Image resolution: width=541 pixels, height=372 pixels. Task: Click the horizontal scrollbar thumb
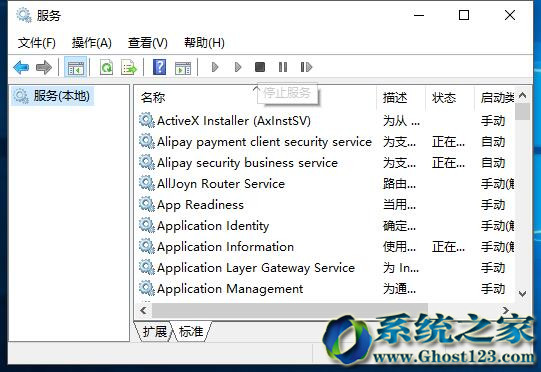coord(290,310)
